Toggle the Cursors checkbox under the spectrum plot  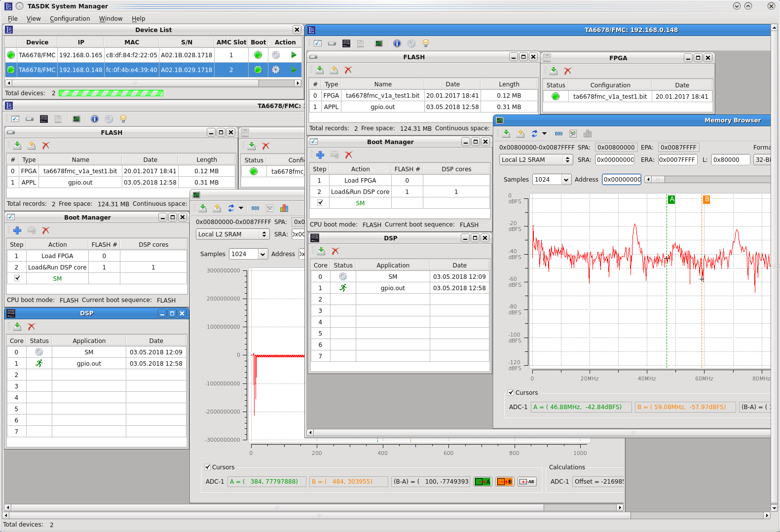pyautogui.click(x=511, y=393)
